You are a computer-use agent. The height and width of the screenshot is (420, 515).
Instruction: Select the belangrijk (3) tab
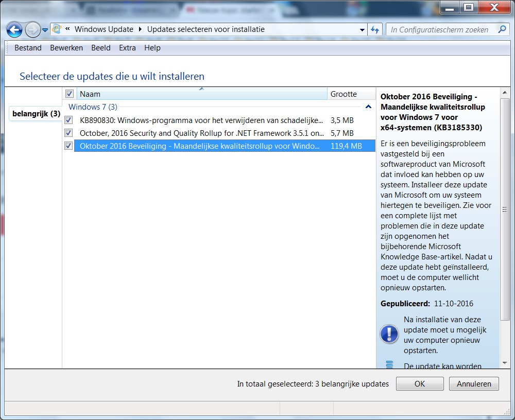36,114
